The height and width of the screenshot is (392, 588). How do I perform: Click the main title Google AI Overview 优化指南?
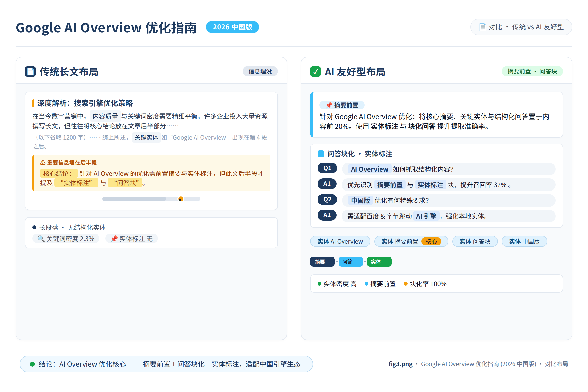[106, 27]
